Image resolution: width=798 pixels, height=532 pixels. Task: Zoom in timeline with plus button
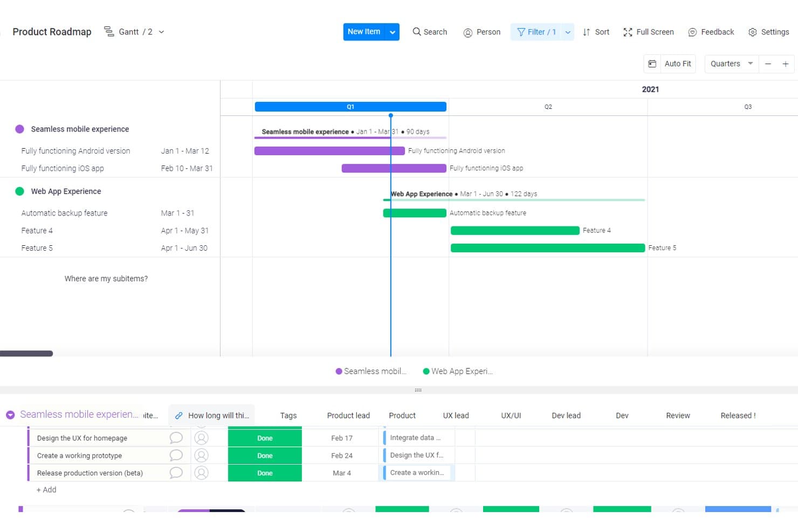pos(786,64)
